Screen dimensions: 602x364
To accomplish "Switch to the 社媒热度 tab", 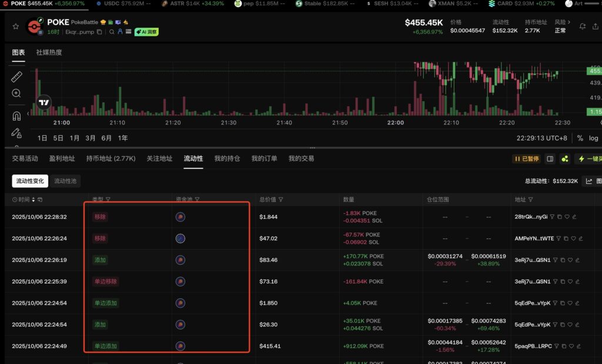I will pyautogui.click(x=49, y=52).
